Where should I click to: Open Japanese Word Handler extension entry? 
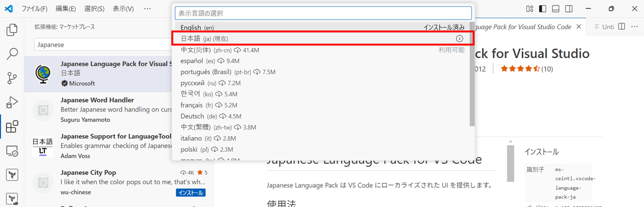click(x=98, y=110)
